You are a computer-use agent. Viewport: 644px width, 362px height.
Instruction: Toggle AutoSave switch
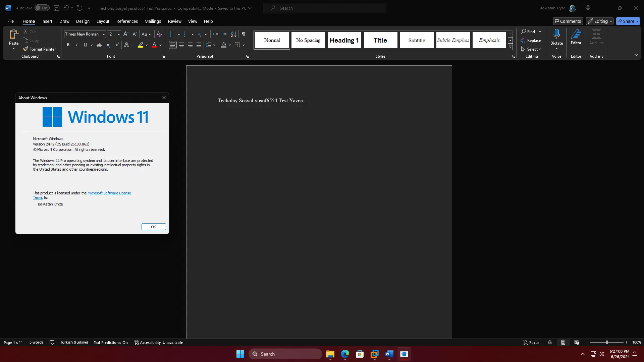pos(42,8)
